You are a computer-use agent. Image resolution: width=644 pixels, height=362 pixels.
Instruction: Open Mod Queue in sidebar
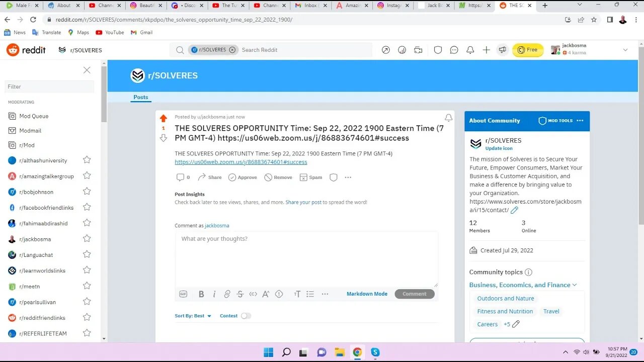(x=28, y=116)
